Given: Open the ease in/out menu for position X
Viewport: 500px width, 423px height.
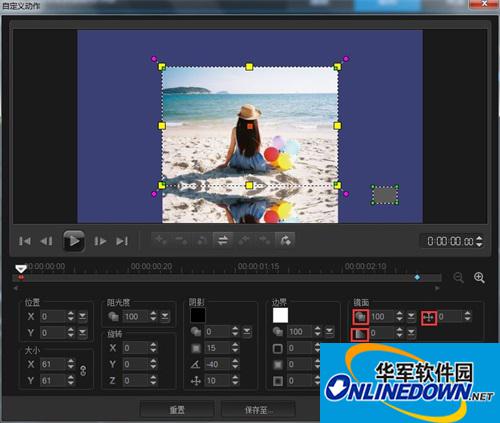Looking at the screenshot, I should click(82, 316).
